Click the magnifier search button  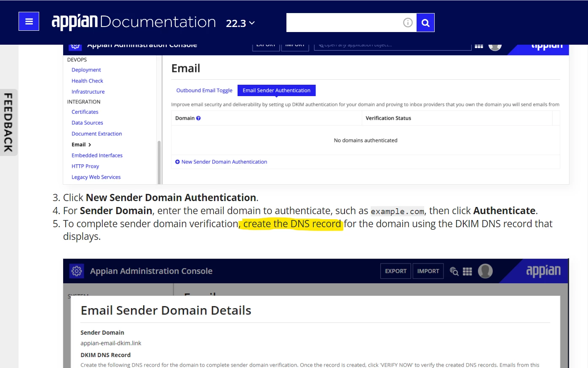point(425,23)
